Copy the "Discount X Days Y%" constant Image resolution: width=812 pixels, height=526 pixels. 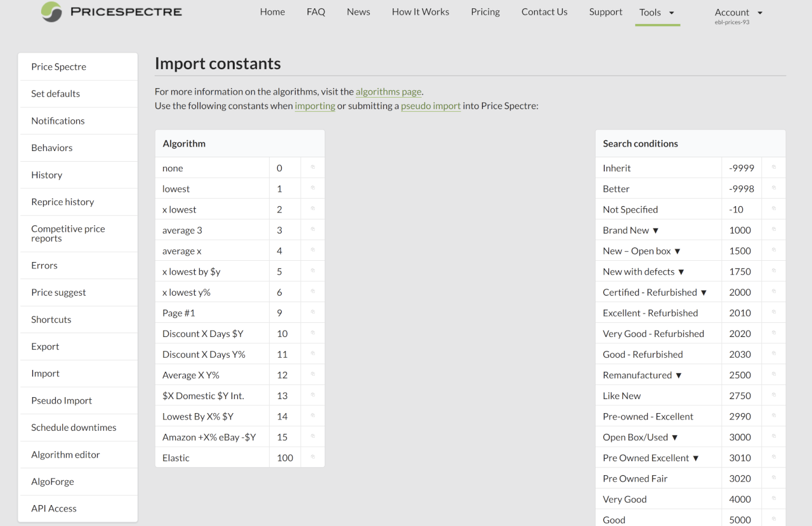point(312,353)
